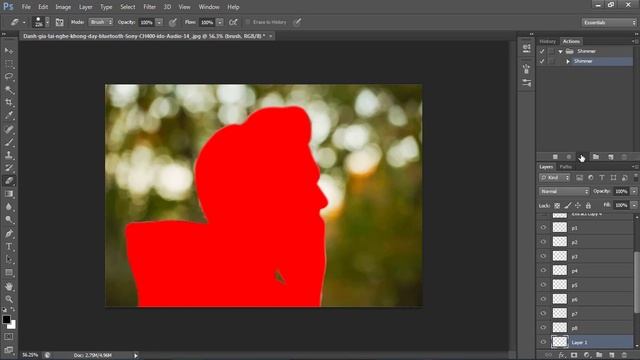Toggle checkmark of Shimmer action set
This screenshot has height=360, width=640.
542,51
